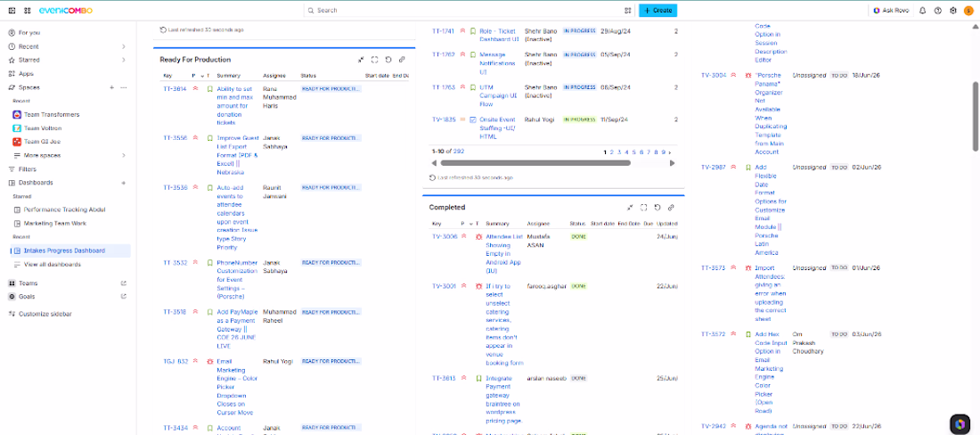The width and height of the screenshot is (980, 435).
Task: Open the app switcher grid icon
Action: [28, 11]
